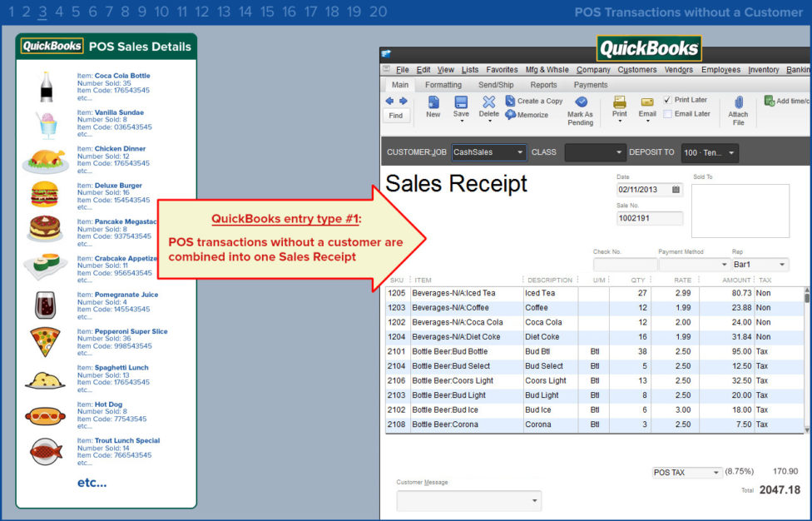Click SKU 1203 in the Coffee row
The image size is (812, 521).
tap(397, 308)
